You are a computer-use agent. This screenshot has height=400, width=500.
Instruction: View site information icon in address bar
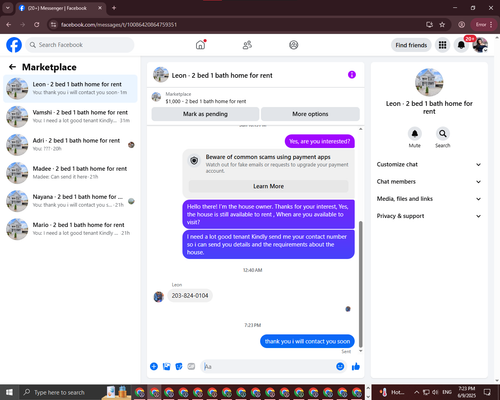tap(53, 25)
